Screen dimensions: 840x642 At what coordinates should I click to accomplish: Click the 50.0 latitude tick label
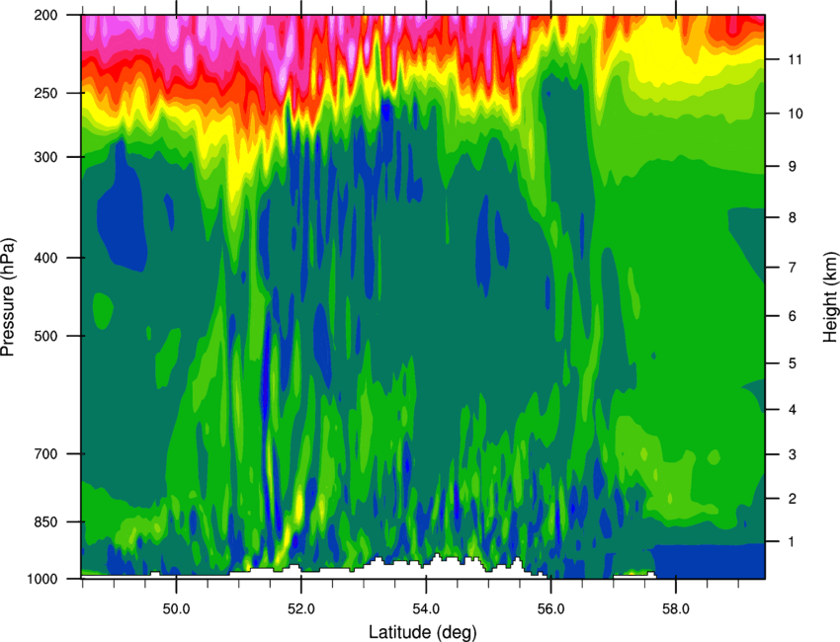[x=176, y=608]
